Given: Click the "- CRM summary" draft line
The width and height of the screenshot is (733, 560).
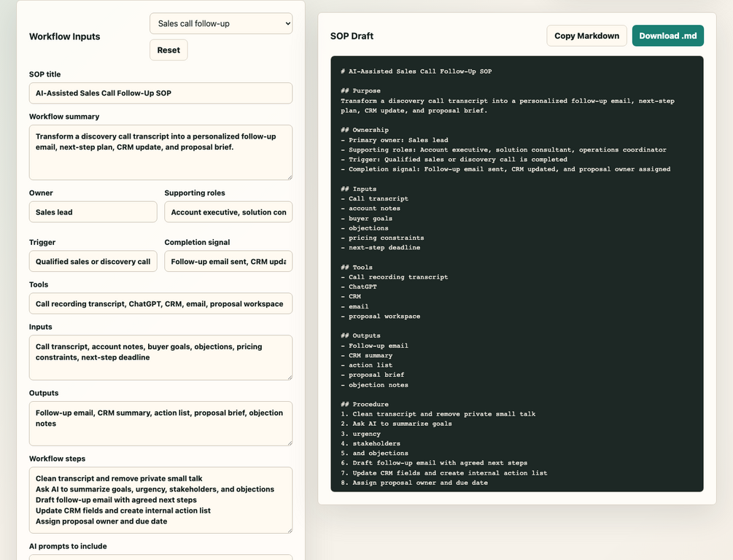Looking at the screenshot, I should (366, 356).
